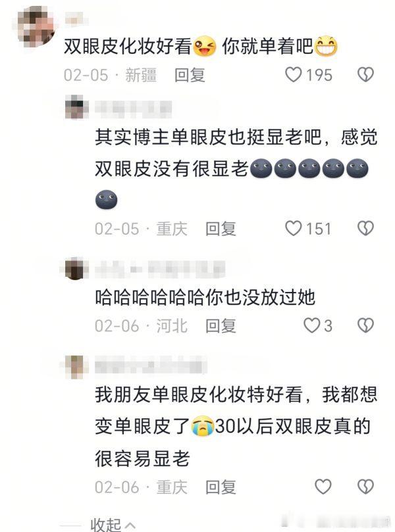The height and width of the screenshot is (532, 395).
Task: Reply to the 02-06 Hebei comment
Action: tap(221, 326)
